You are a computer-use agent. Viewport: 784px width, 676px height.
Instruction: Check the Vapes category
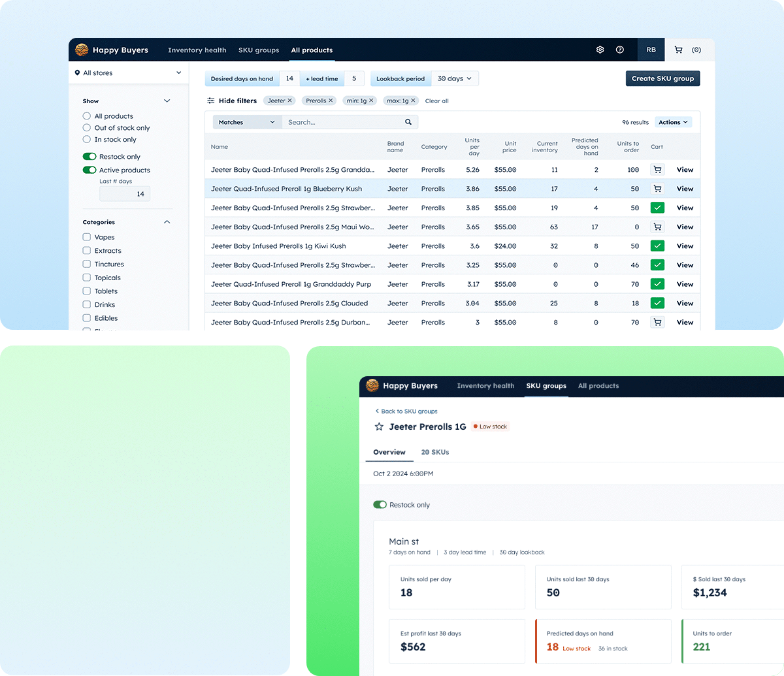point(87,237)
